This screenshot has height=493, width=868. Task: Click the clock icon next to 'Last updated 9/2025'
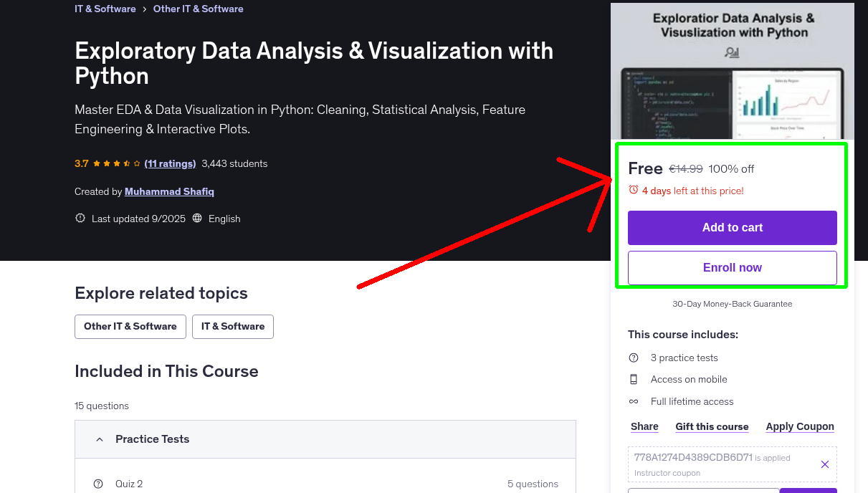80,219
